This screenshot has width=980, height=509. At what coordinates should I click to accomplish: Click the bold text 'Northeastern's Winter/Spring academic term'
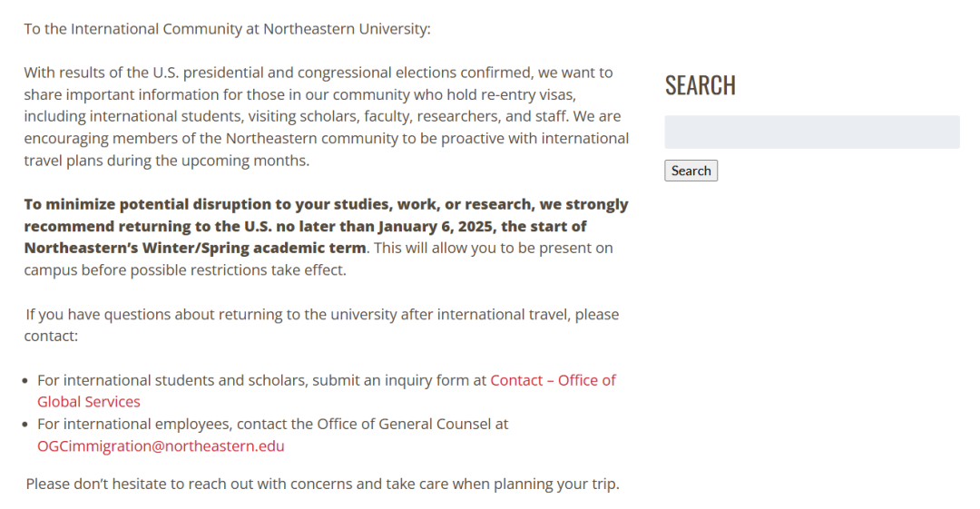pyautogui.click(x=195, y=249)
